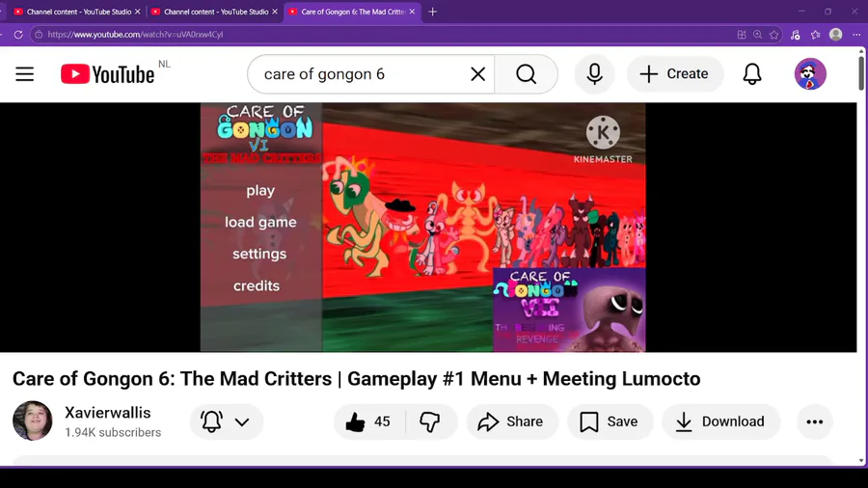
Task: Dislike the video with thumbs down
Action: point(430,421)
